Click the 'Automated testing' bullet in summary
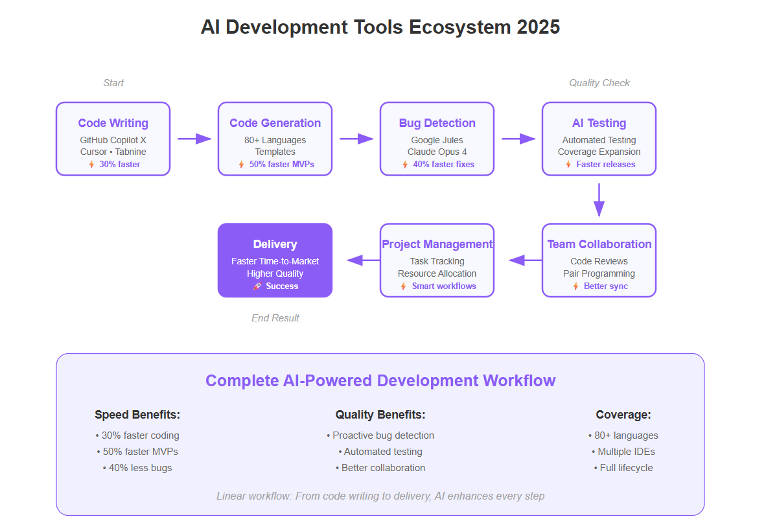 click(x=380, y=452)
